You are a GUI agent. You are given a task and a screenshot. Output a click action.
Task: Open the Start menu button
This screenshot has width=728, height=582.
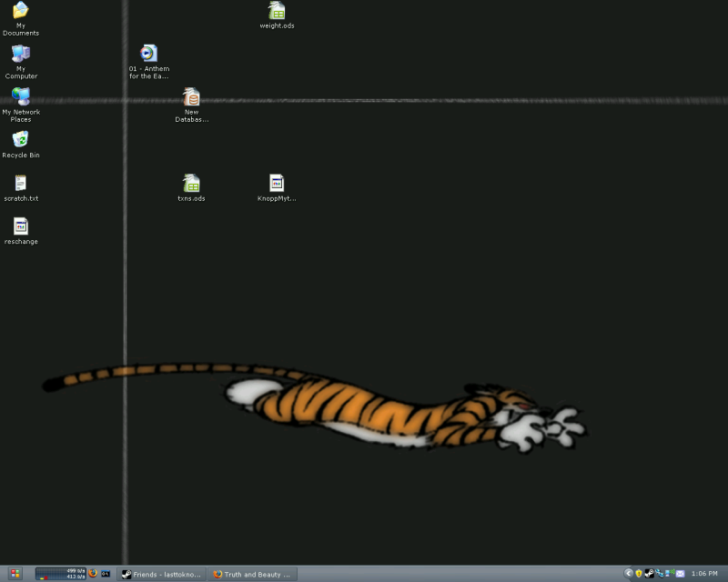15,574
